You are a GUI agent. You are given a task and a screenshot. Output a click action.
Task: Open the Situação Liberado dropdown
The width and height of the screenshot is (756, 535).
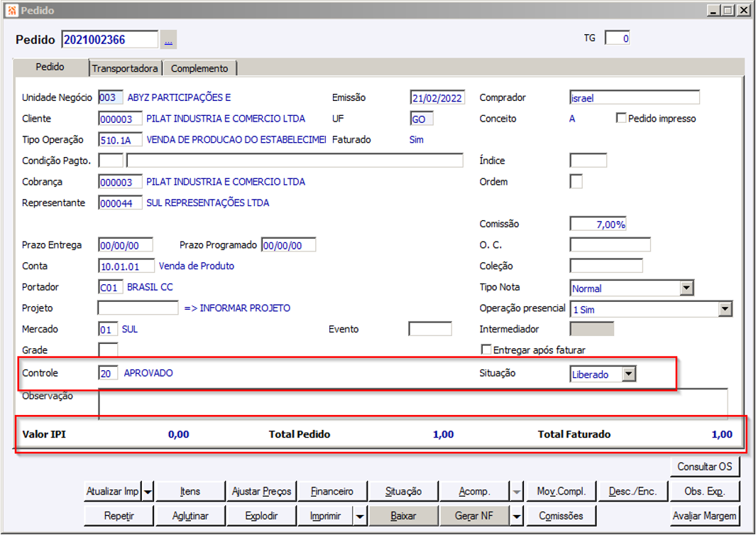click(x=629, y=374)
